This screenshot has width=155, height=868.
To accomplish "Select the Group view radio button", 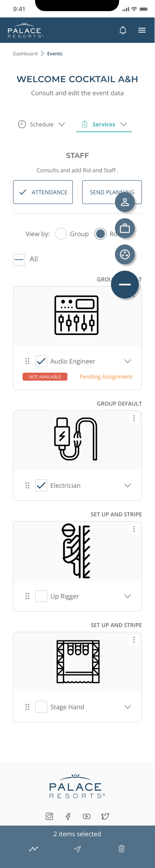I will (x=61, y=234).
